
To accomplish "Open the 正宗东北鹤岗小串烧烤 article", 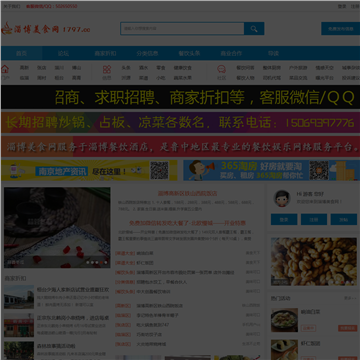I will (x=73, y=318).
